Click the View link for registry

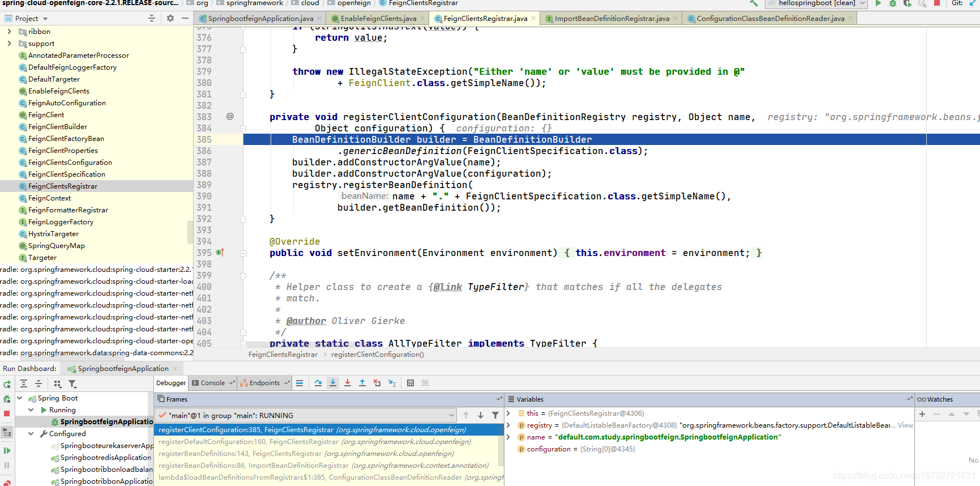coord(905,425)
